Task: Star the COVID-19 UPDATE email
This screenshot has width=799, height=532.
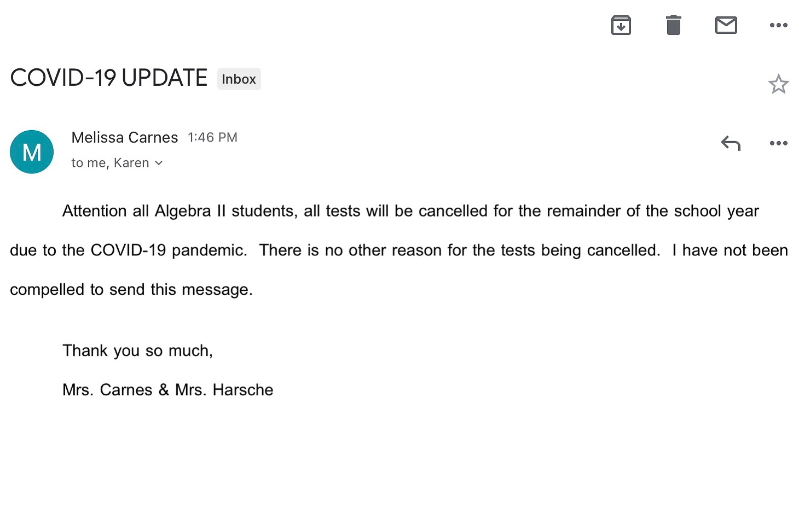Action: (x=778, y=84)
